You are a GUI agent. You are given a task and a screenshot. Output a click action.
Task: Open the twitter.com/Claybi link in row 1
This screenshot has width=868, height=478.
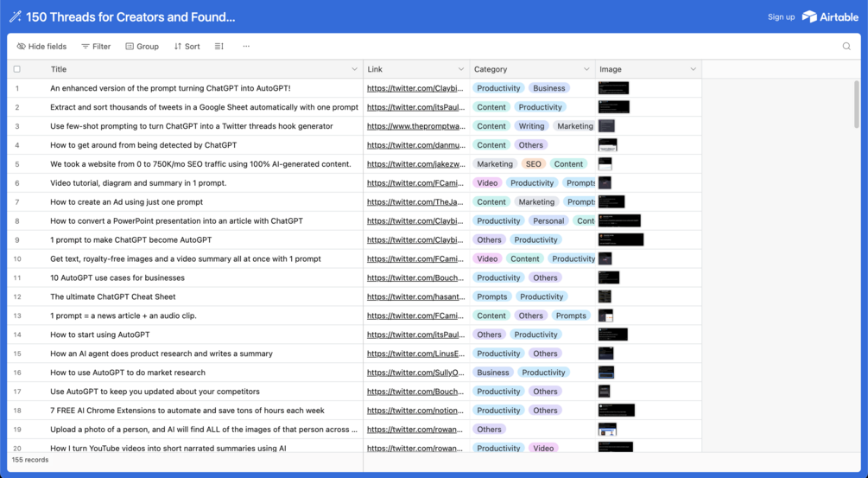(x=415, y=88)
